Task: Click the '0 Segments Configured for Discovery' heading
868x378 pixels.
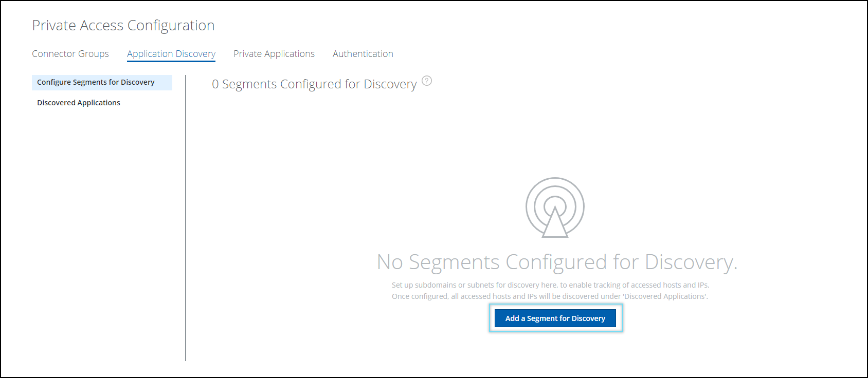Action: (314, 84)
